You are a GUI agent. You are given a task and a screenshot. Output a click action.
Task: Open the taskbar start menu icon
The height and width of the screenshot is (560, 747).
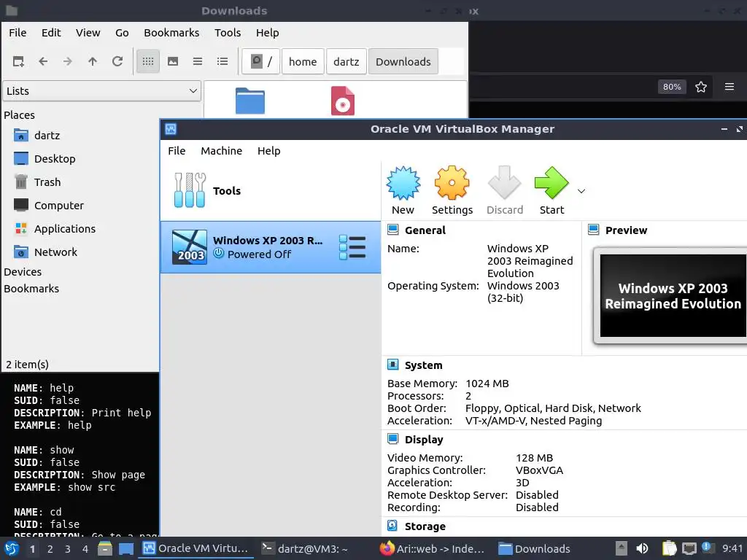point(12,549)
